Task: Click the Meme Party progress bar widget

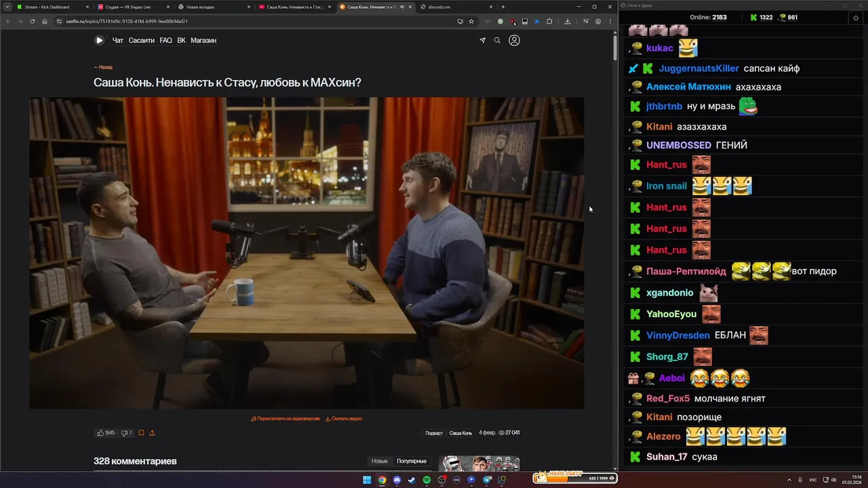Action: pyautogui.click(x=575, y=478)
